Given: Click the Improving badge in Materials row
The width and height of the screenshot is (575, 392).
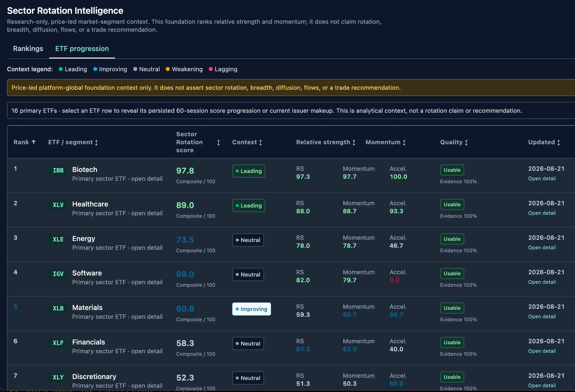Looking at the screenshot, I should (251, 309).
